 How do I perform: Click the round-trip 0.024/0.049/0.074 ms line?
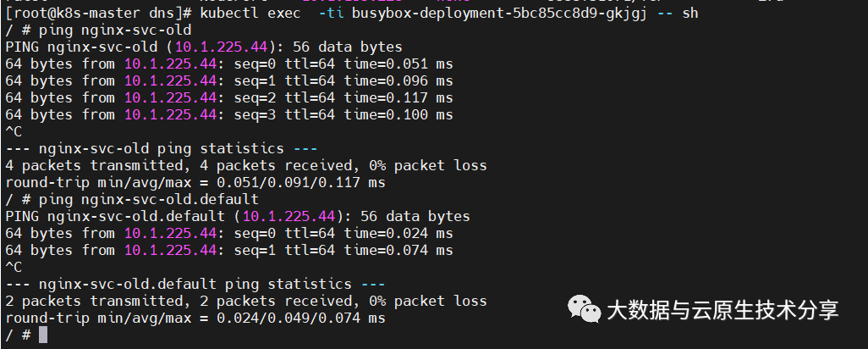195,318
